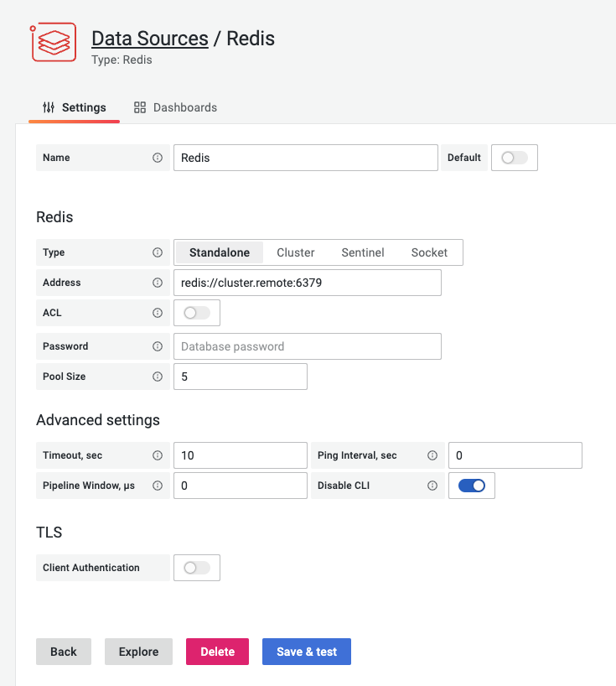Click the info icon beside Name
Viewport: 616px width, 686px height.
point(158,158)
